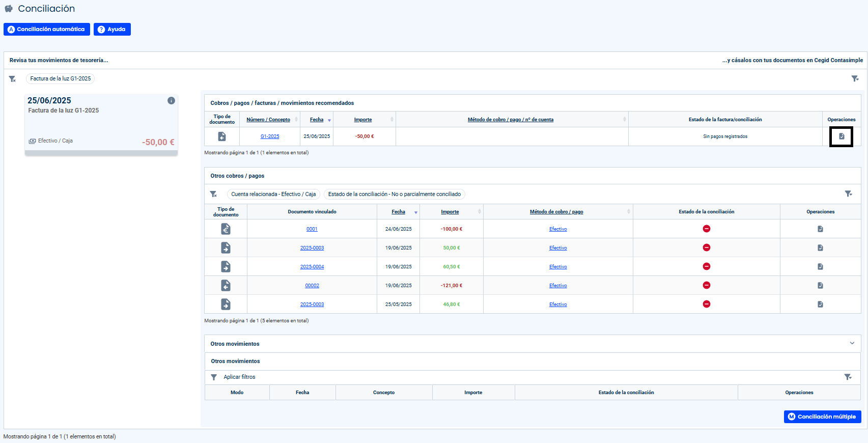This screenshot has height=443, width=868.
Task: Click operations icon for row 2025-0004
Action: coord(820,267)
